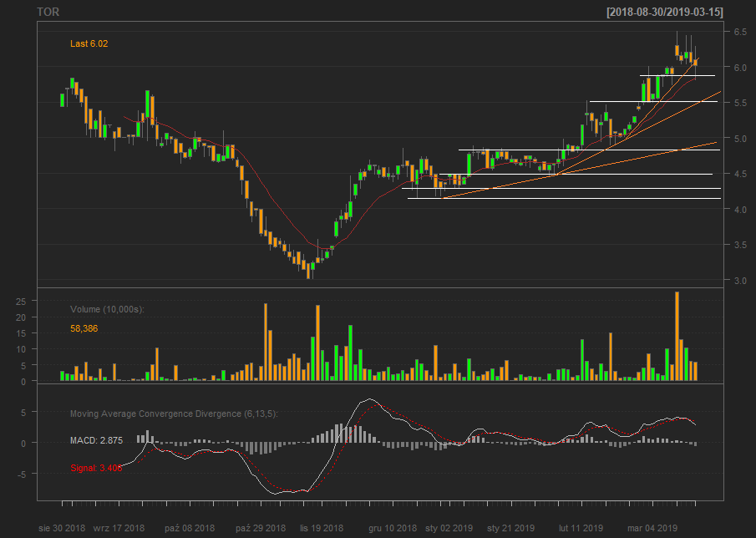Viewport: 756px width, 538px height.
Task: Click the 'paź 29 2018' date label
Action: 261,528
